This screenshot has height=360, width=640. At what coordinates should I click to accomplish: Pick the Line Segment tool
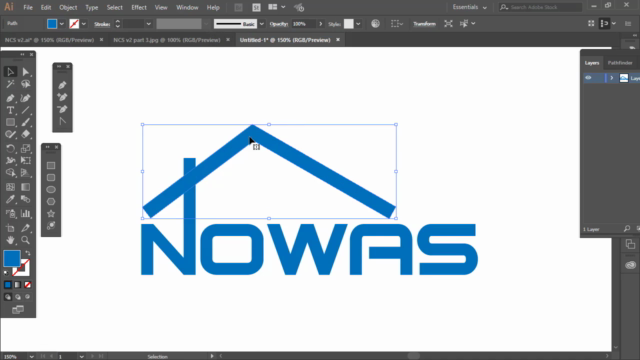coord(26,110)
